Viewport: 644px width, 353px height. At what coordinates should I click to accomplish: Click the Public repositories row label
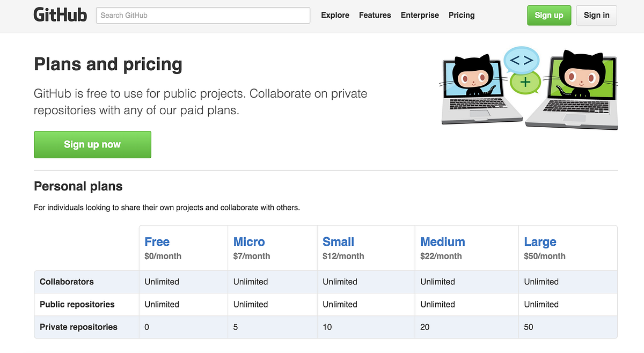click(77, 304)
